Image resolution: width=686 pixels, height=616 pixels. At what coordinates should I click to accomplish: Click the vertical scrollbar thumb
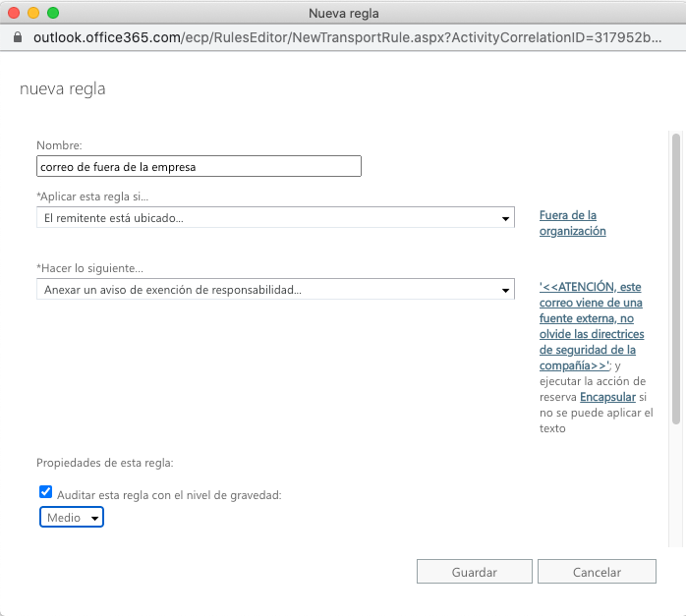(675, 280)
